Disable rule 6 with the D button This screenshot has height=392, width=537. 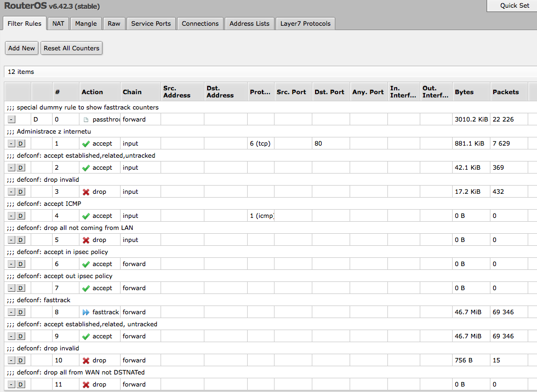(21, 264)
